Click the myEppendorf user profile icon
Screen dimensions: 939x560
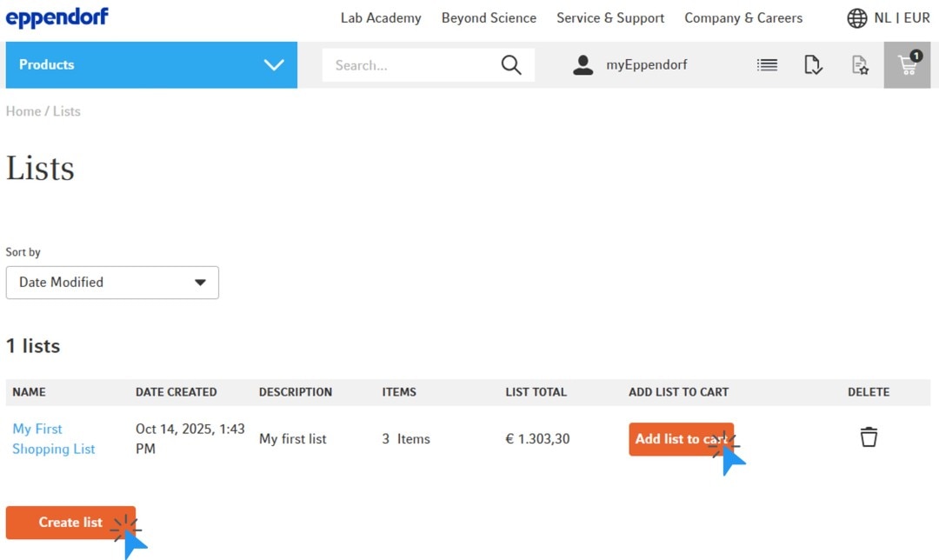583,65
